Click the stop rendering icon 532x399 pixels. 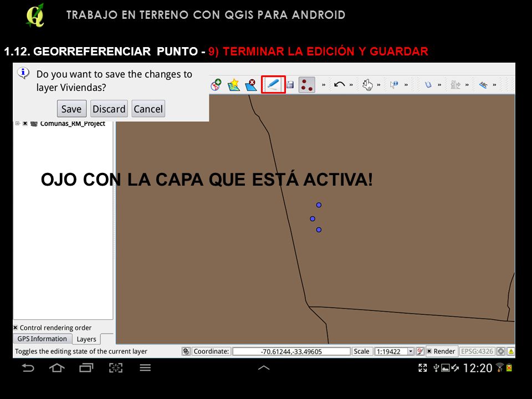click(420, 351)
